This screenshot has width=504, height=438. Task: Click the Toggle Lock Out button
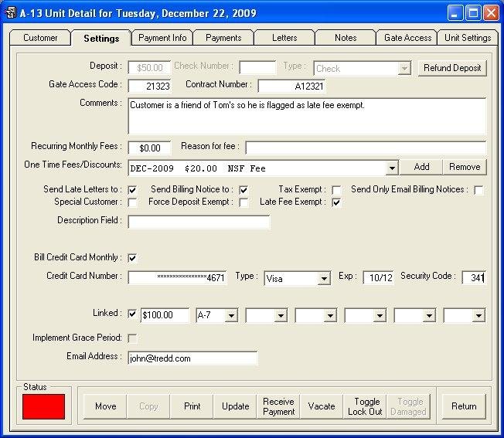point(365,406)
